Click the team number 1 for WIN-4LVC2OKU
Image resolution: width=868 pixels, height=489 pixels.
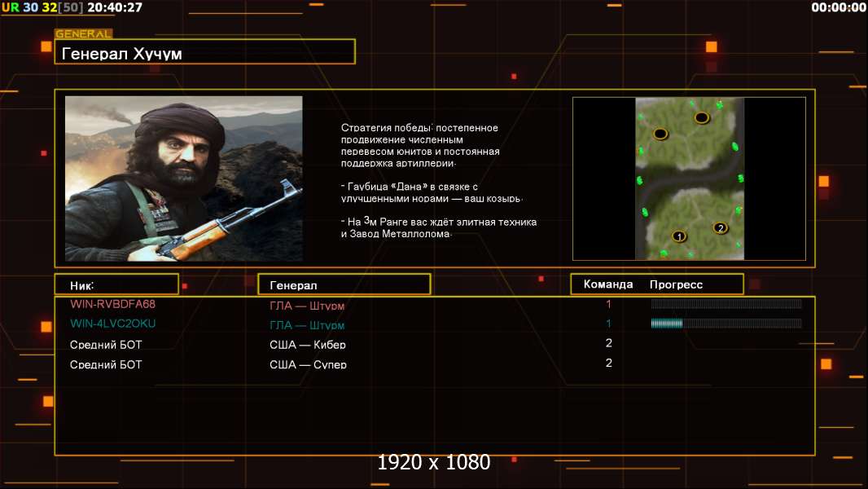608,324
